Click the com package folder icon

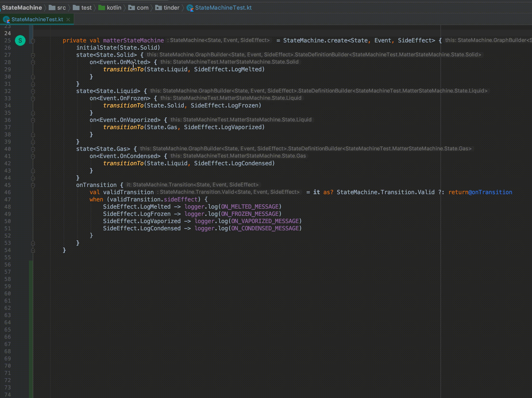tap(132, 8)
